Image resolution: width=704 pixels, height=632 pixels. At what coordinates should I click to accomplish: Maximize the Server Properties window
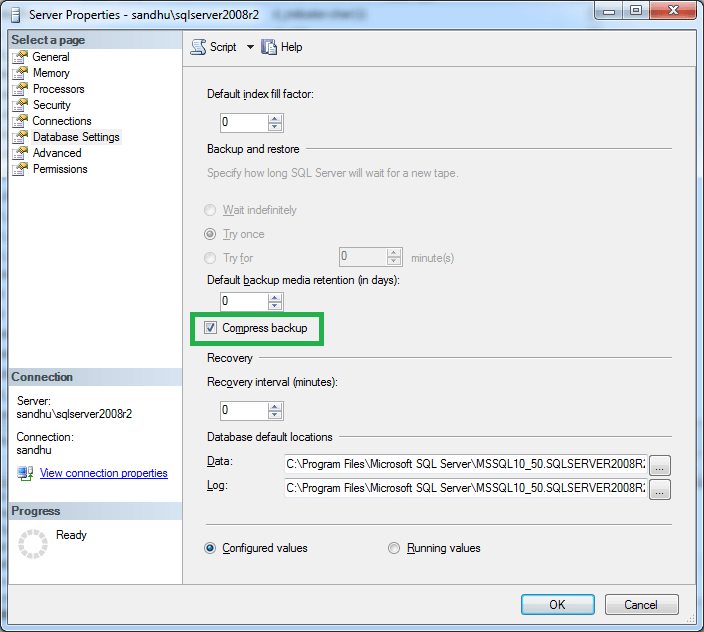pyautogui.click(x=636, y=10)
